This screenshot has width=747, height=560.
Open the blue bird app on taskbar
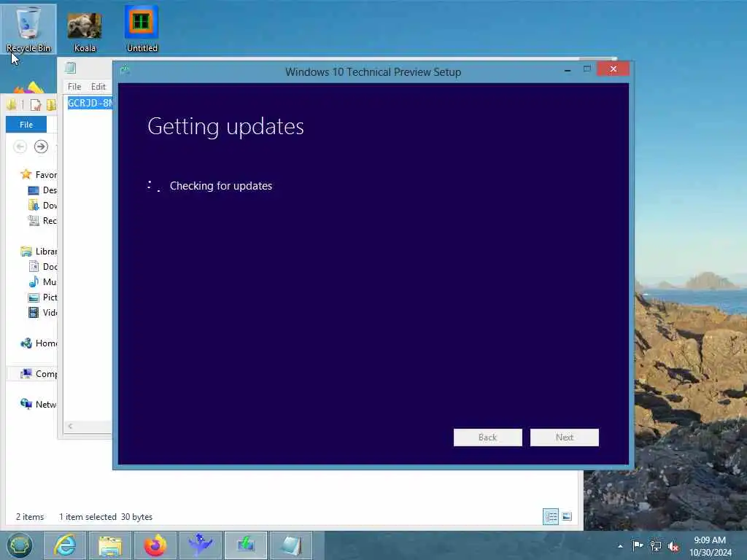(x=201, y=545)
